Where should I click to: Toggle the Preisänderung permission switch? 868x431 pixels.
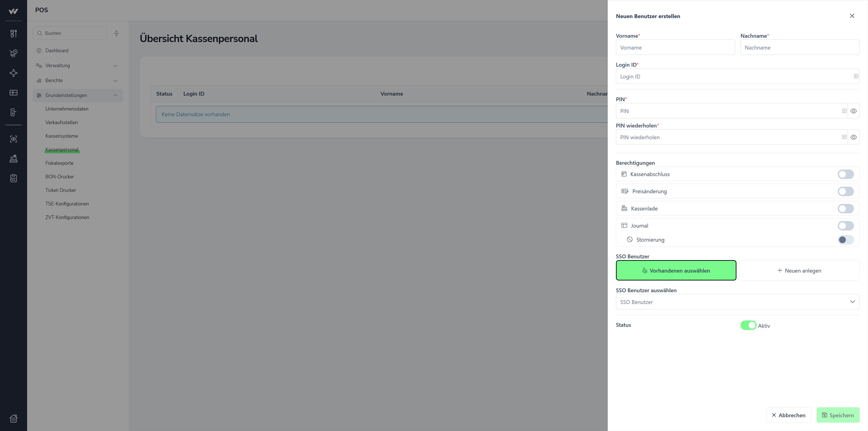(x=845, y=191)
